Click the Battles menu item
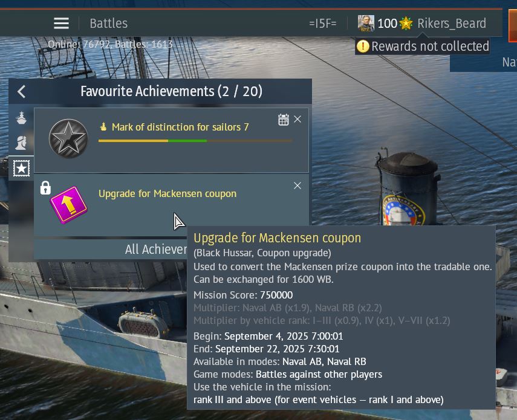This screenshot has height=420, width=517. [x=108, y=24]
